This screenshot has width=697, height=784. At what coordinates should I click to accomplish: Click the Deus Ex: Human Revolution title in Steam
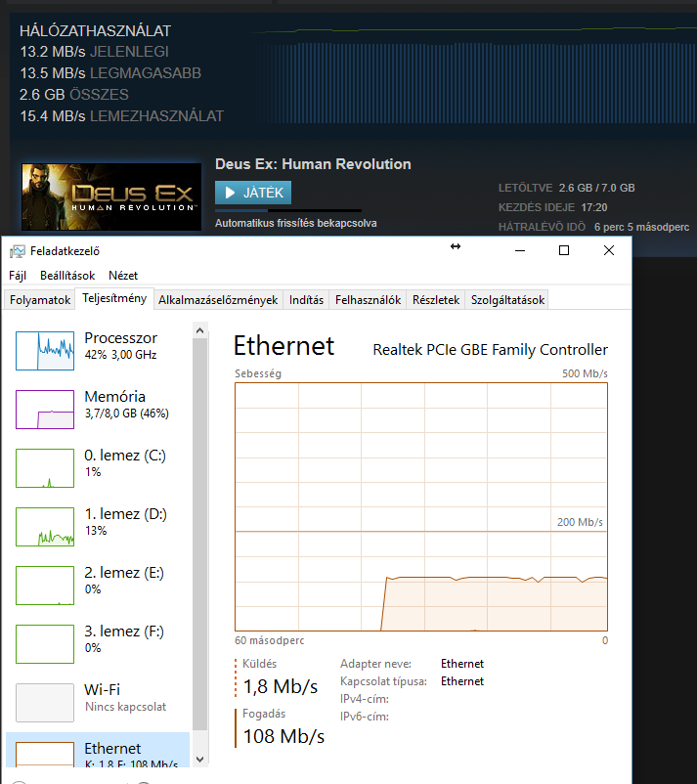coord(313,164)
